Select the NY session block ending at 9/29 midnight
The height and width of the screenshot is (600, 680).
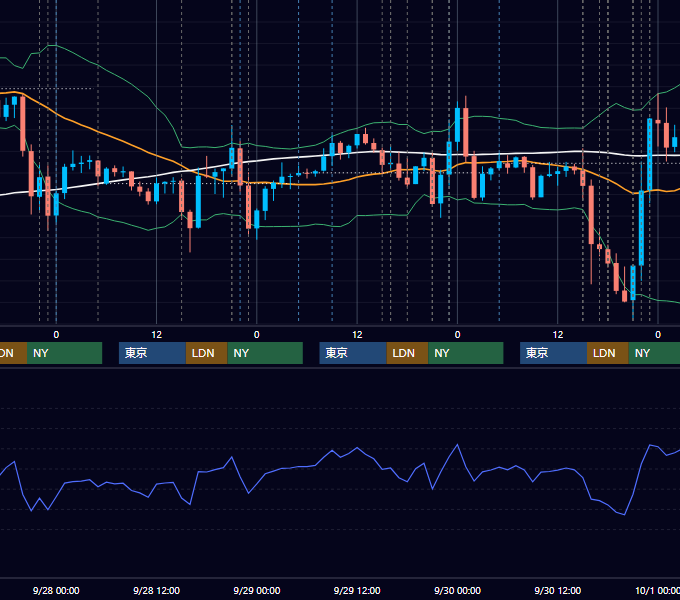click(x=265, y=353)
